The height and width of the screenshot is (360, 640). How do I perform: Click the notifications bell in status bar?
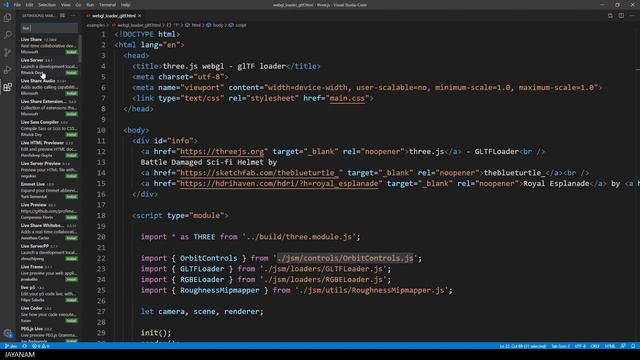point(633,346)
